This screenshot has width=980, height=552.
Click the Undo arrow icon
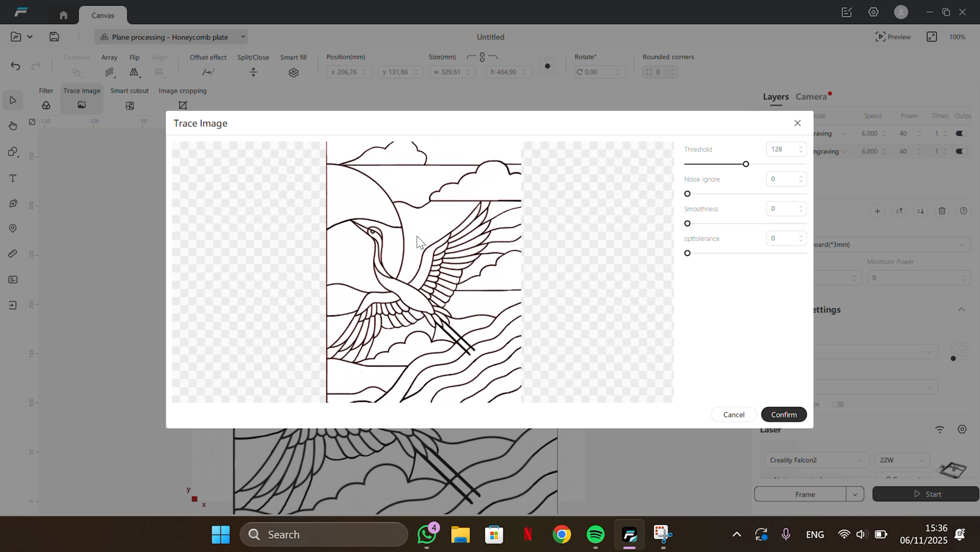point(15,66)
